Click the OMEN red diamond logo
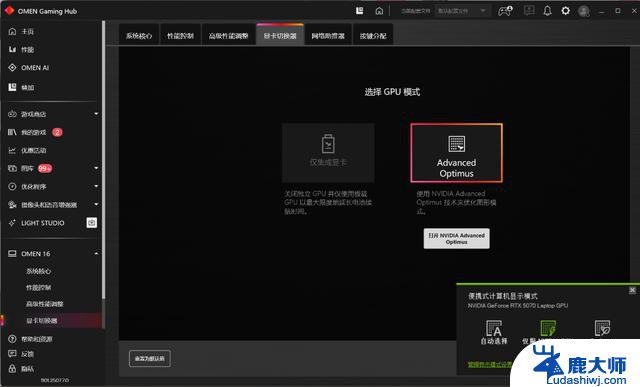The height and width of the screenshot is (387, 640). (9, 10)
